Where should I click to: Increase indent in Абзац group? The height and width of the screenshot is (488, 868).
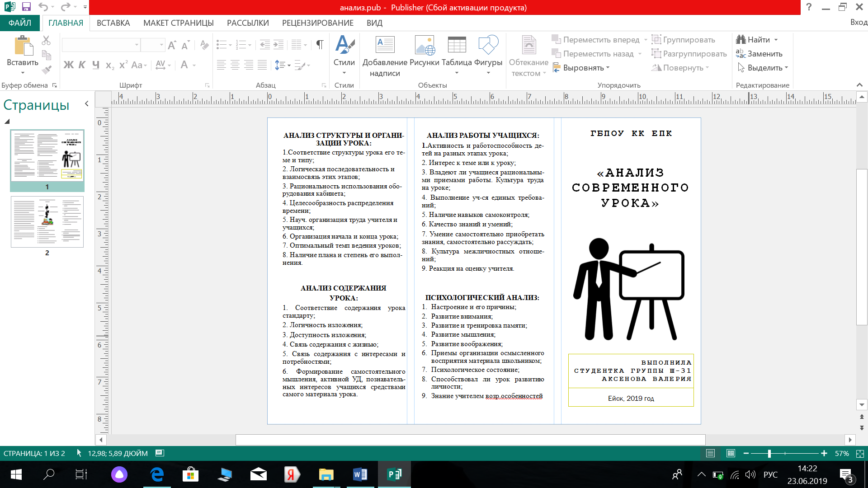click(x=278, y=45)
